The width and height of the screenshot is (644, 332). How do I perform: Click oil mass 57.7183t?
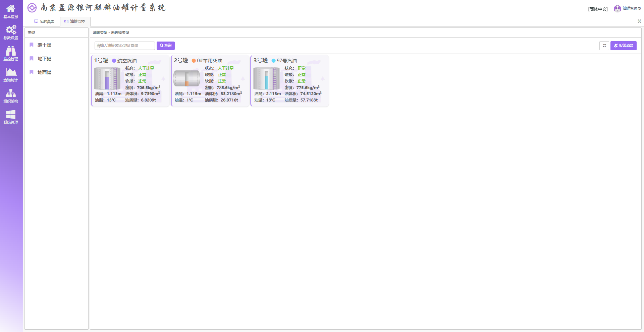point(309,100)
